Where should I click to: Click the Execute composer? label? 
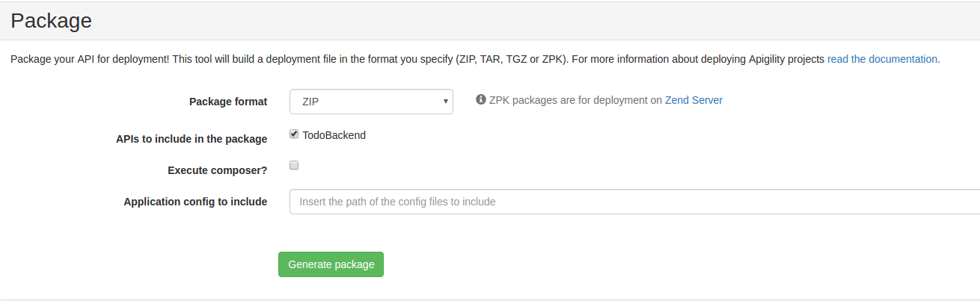(218, 170)
